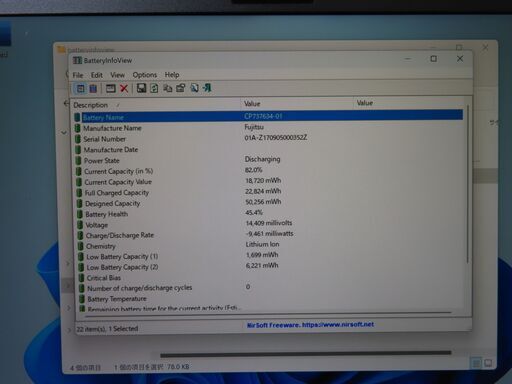Click the 6,221 mWh value
The image size is (512, 384).
262,266
